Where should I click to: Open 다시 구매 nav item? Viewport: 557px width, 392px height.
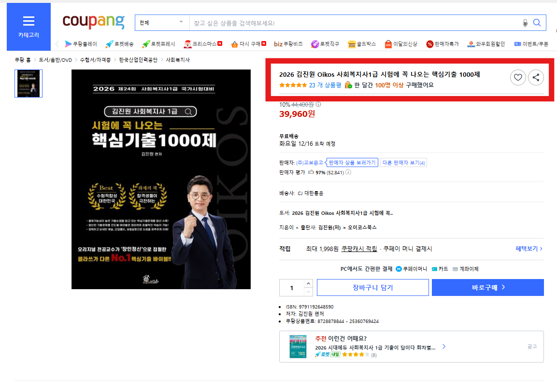[248, 43]
